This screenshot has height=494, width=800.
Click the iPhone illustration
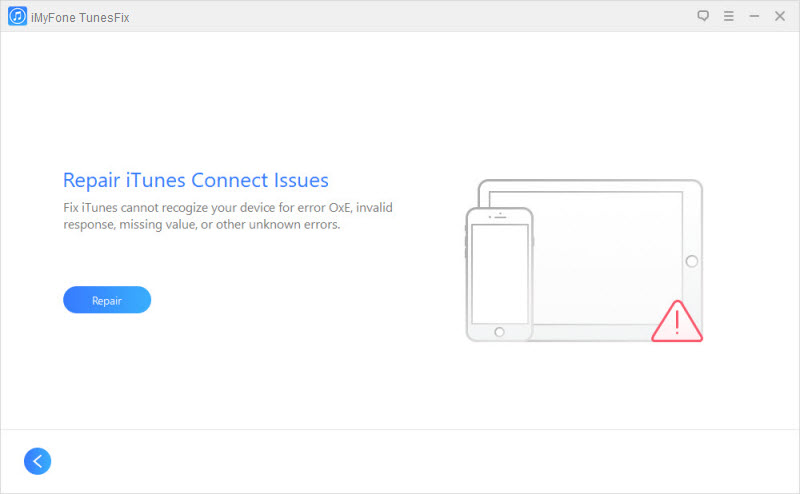(499, 275)
